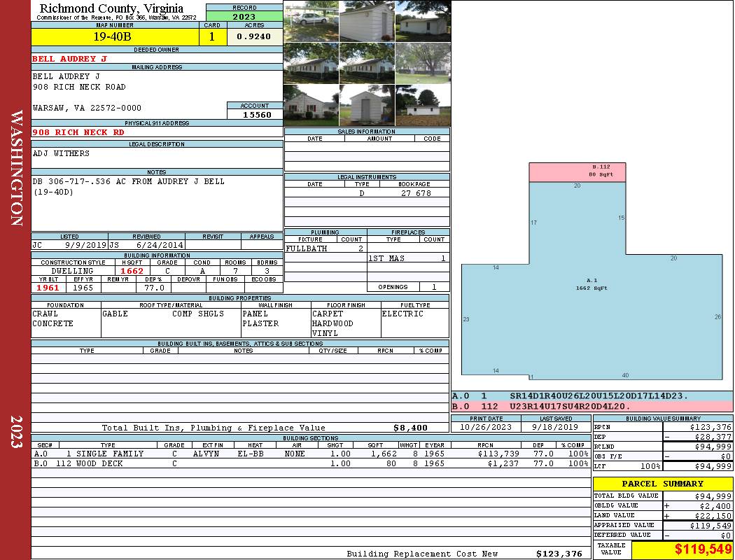Click the WASHINGTON label in red sidebar

(x=17, y=168)
